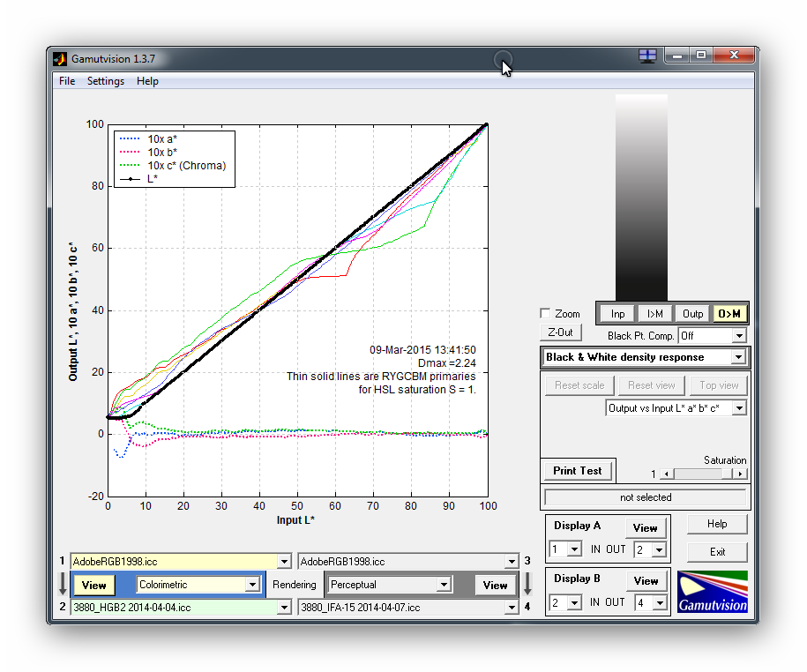Switch to the I>M display mode
The height and width of the screenshot is (672, 807).
coord(654,314)
